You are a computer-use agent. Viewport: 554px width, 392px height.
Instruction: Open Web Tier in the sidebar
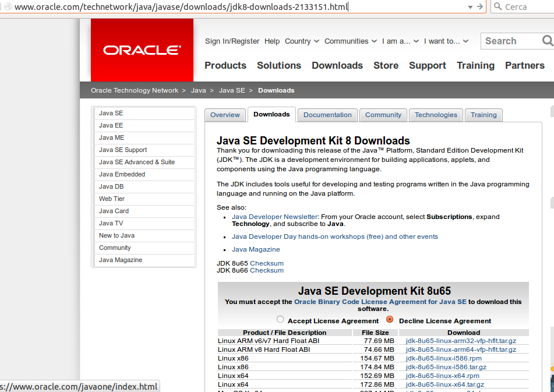pyautogui.click(x=144, y=199)
